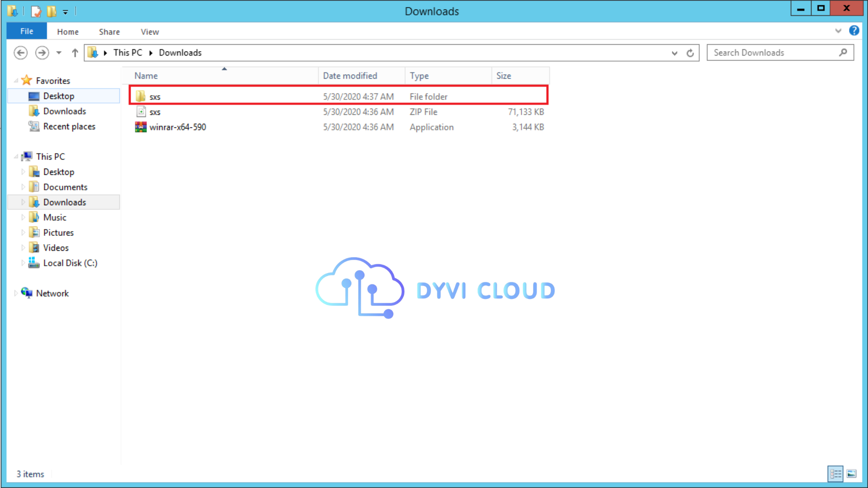
Task: Select the Music folder icon
Action: pos(34,217)
